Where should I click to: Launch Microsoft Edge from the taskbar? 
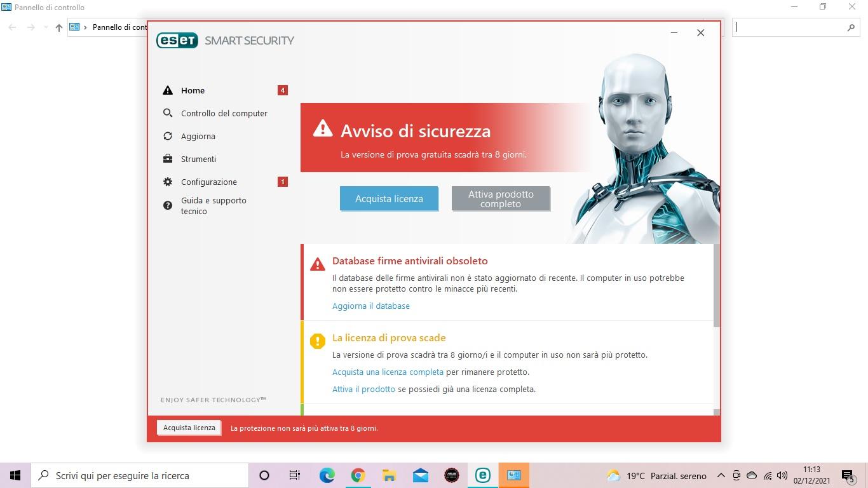pos(327,475)
